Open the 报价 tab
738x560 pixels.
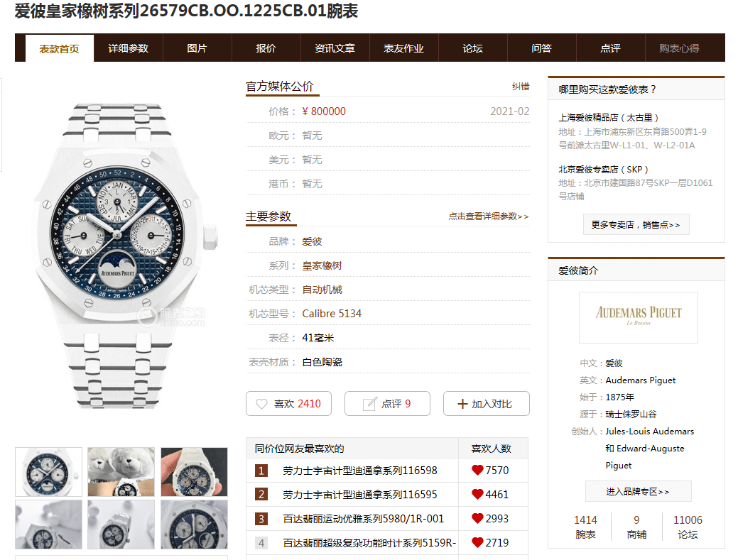266,48
